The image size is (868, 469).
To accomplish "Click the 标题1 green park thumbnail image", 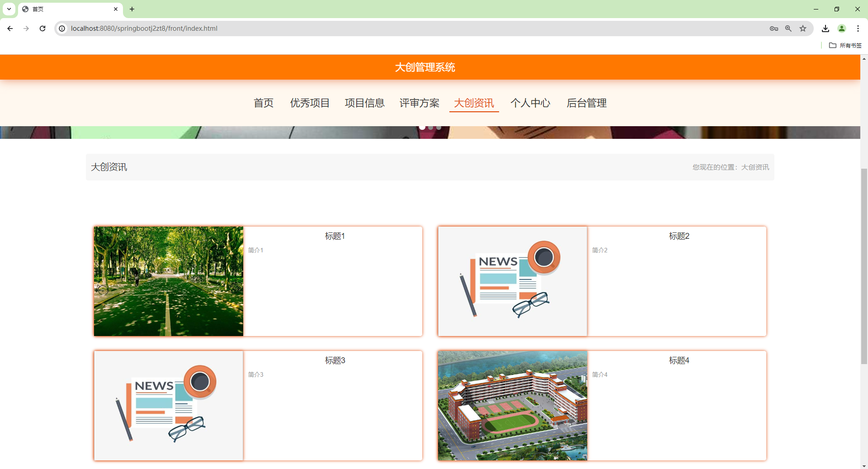I will click(168, 281).
